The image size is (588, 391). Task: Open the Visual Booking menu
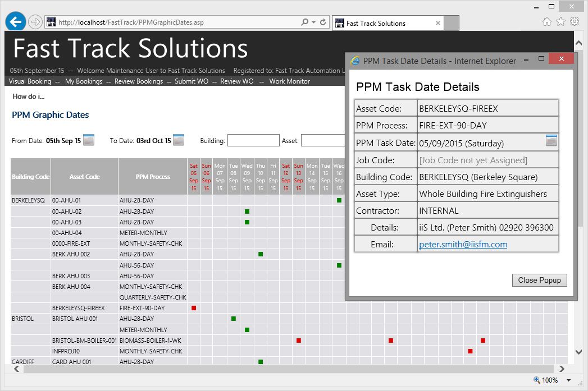click(30, 81)
